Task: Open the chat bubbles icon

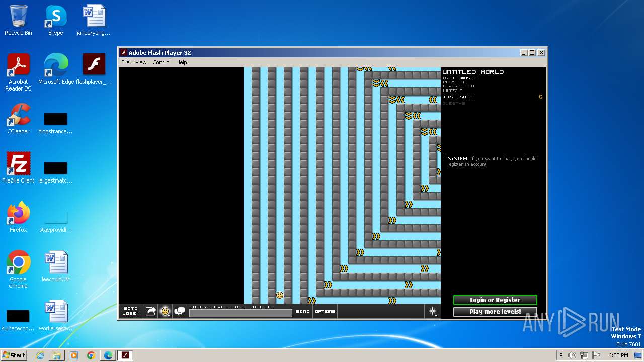Action: pos(180,311)
